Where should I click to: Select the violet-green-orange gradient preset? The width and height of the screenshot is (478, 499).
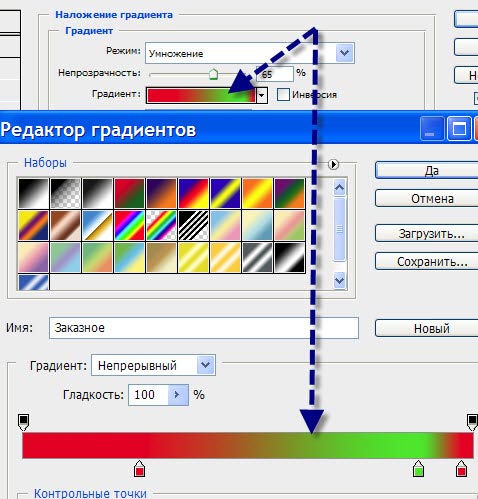point(290,193)
